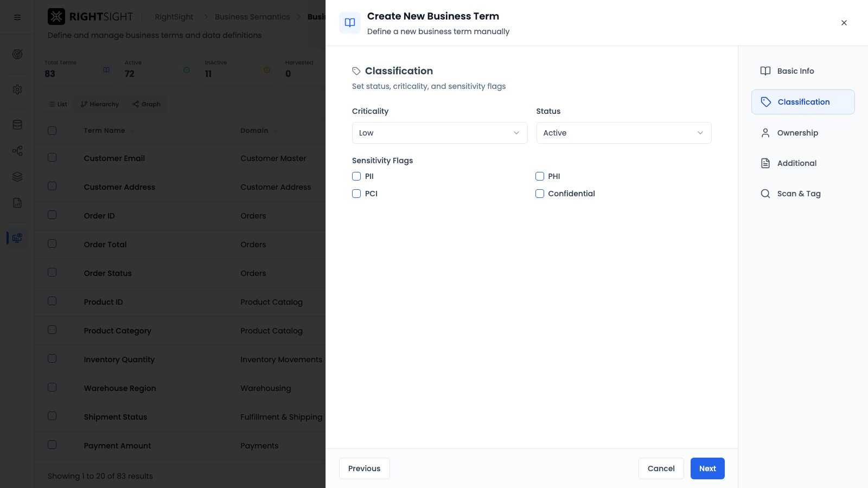
Task: Check the Payment Amount row checkbox
Action: coord(52,445)
